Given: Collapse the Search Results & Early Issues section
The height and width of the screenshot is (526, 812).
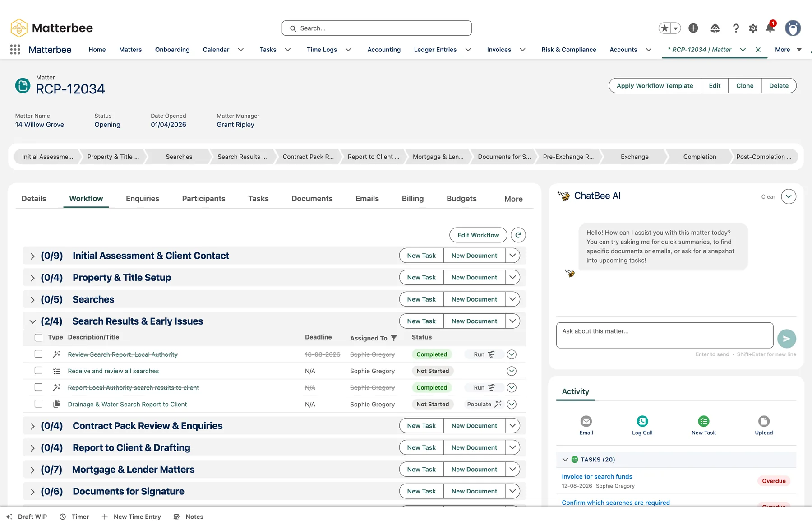Looking at the screenshot, I should 32,321.
